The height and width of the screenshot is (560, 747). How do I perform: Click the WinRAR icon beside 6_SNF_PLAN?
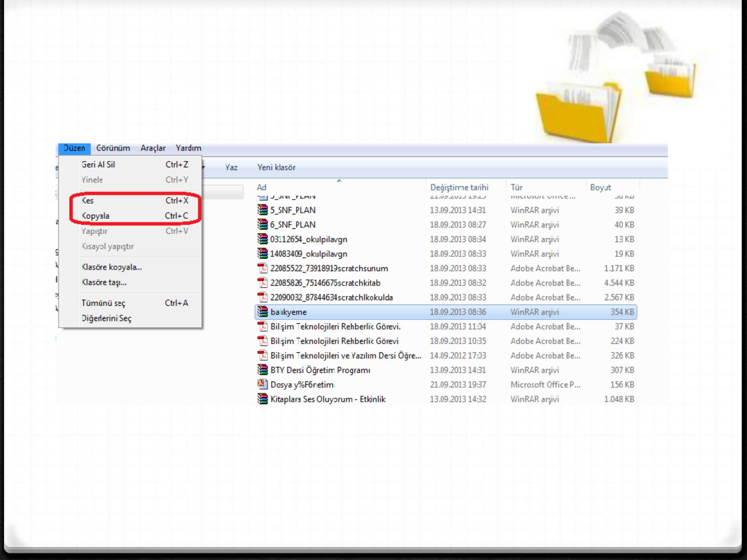click(x=263, y=224)
